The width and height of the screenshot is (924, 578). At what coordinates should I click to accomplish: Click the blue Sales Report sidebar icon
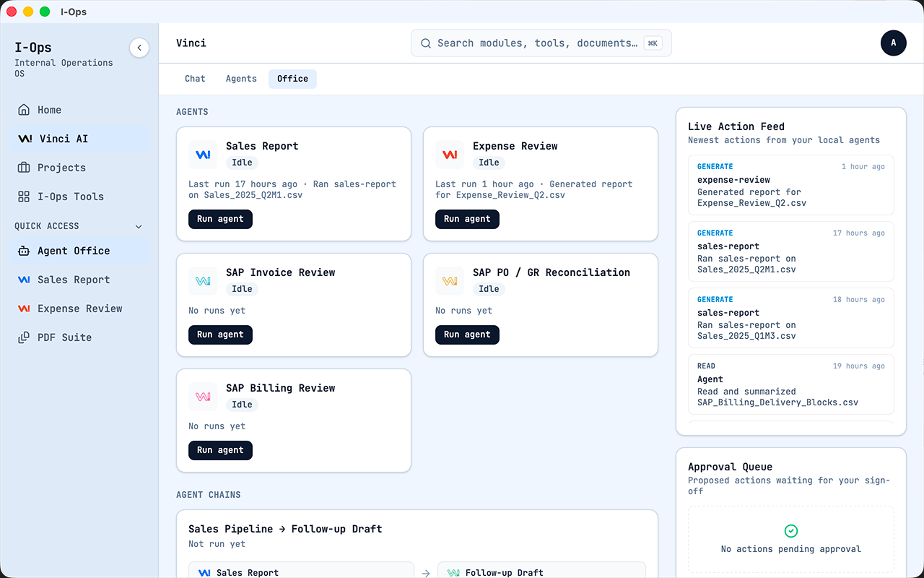24,280
